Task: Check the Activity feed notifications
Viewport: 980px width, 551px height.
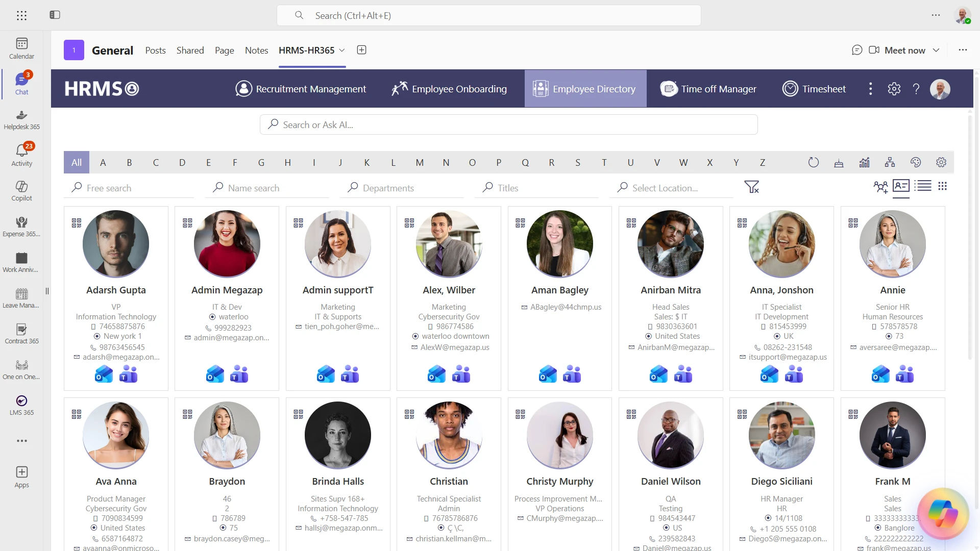Action: click(21, 155)
